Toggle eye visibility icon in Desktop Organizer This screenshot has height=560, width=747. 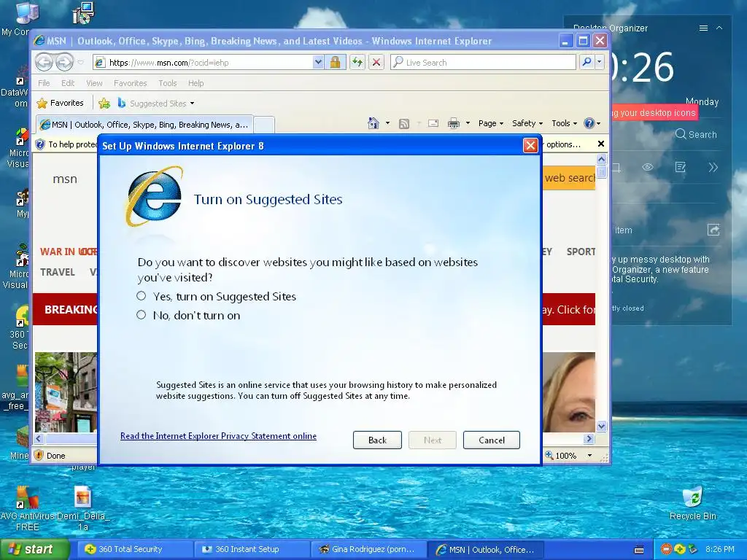(648, 167)
